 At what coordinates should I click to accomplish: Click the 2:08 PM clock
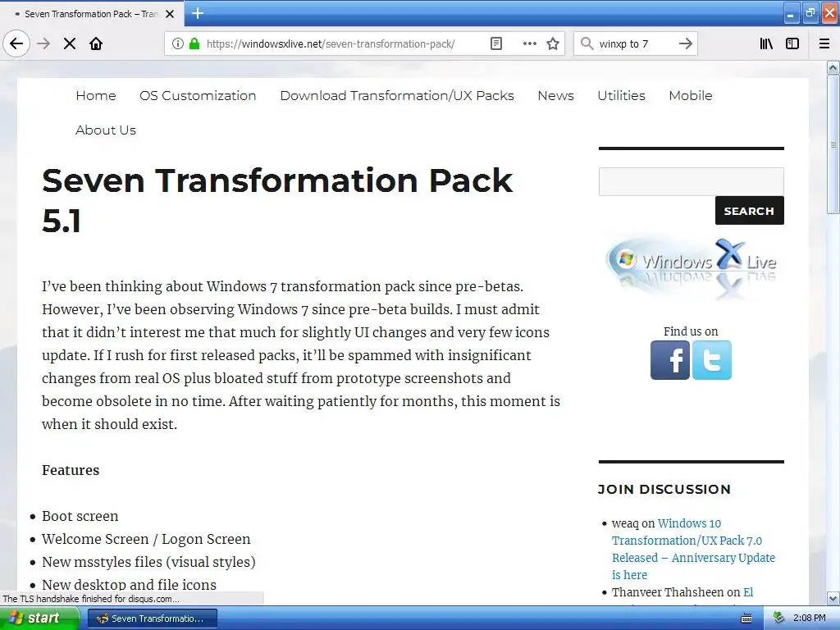point(809,618)
